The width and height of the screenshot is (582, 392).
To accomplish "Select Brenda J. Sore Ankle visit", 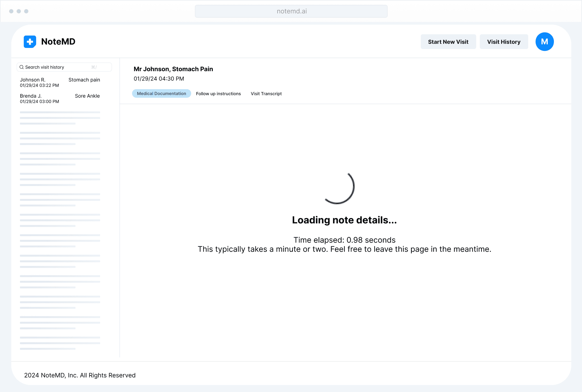I will click(x=60, y=98).
